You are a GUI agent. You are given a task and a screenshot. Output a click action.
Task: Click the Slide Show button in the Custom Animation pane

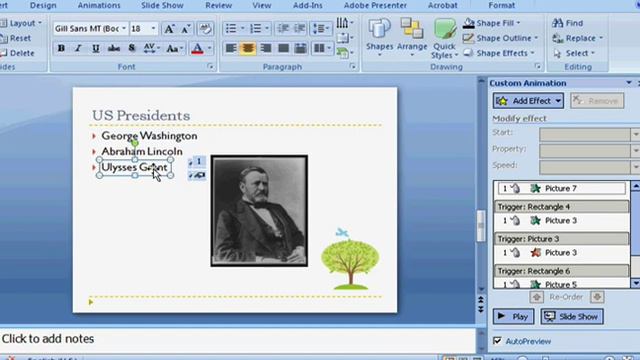click(572, 316)
